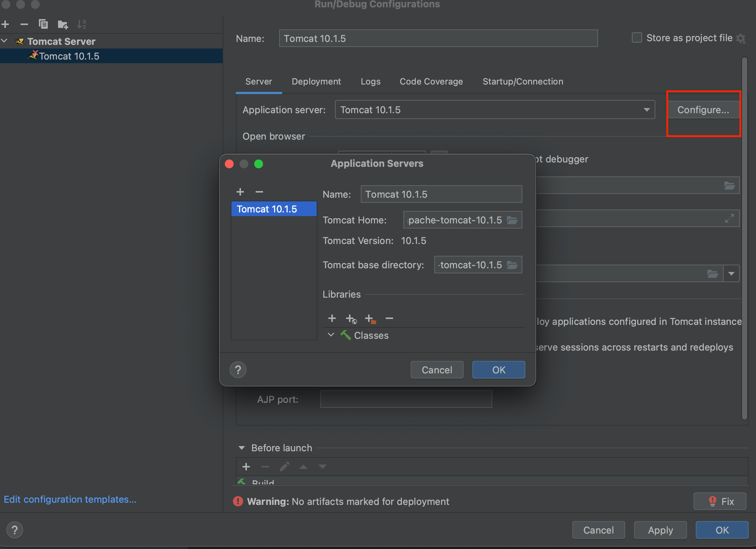Add application server in Application Servers dialog
The width and height of the screenshot is (756, 549).
[240, 192]
